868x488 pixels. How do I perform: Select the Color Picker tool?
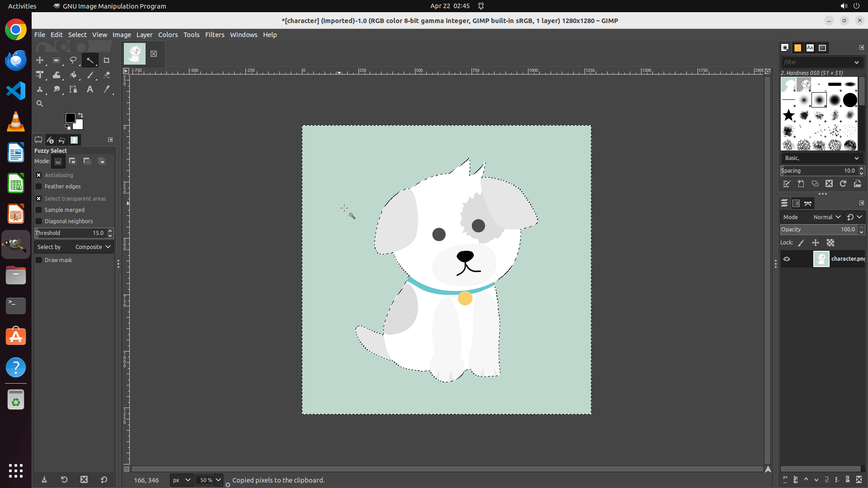point(107,89)
